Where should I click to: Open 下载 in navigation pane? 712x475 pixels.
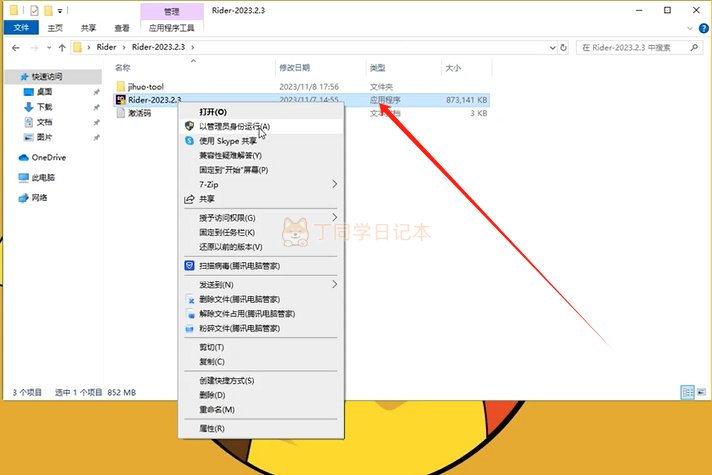tap(44, 107)
